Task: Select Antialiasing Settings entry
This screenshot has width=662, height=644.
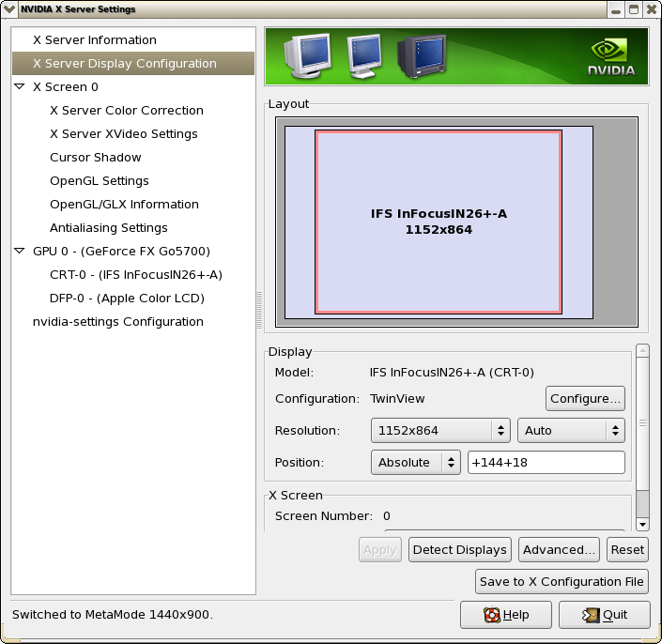Action: 108,227
